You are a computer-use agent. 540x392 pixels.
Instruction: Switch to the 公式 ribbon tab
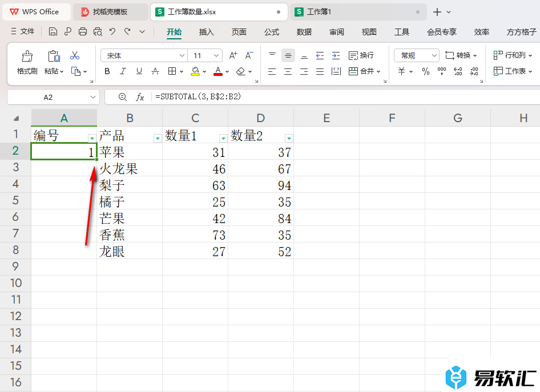pyautogui.click(x=271, y=32)
